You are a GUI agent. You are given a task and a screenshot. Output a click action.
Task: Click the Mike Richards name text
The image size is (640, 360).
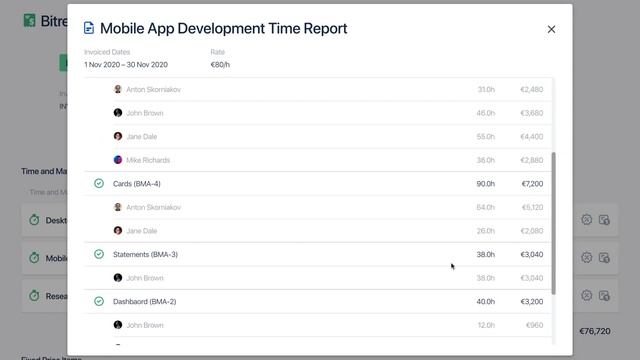click(x=148, y=160)
